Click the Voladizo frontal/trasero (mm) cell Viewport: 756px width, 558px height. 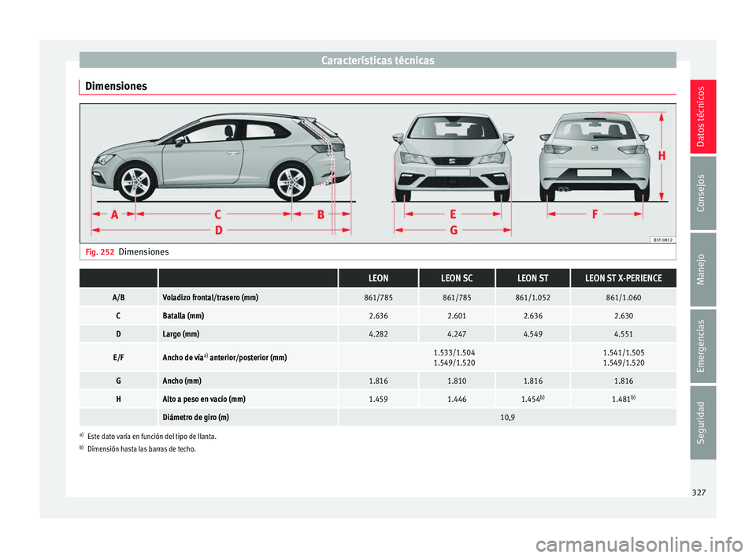click(x=248, y=297)
